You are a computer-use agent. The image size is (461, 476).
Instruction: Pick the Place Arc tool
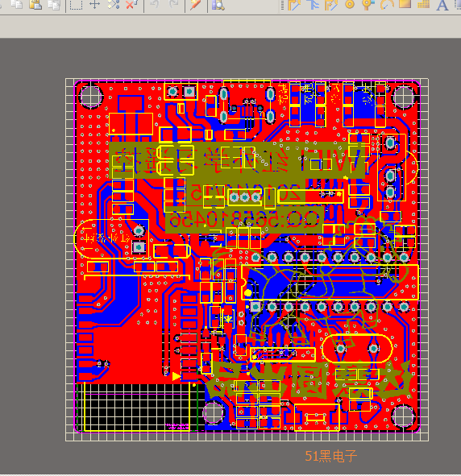pos(387,4)
